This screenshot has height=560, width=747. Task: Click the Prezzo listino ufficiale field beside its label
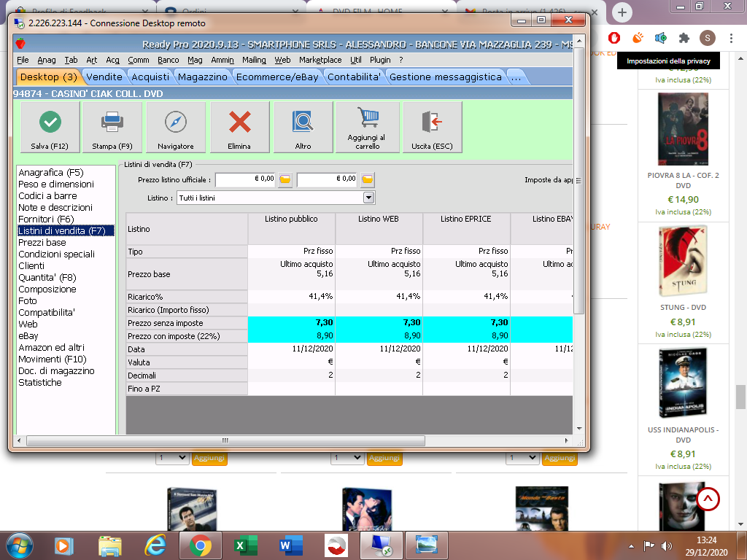point(245,179)
